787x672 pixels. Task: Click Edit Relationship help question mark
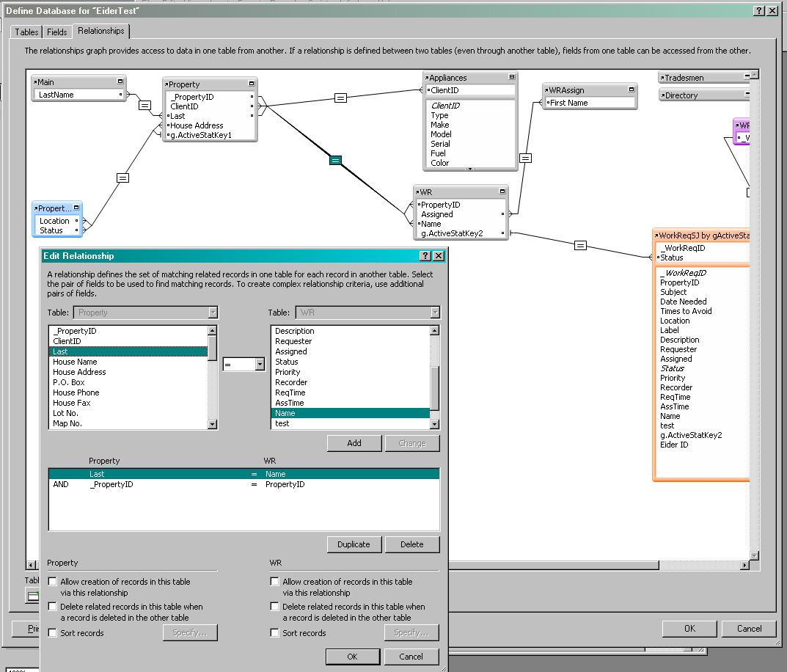tap(425, 256)
